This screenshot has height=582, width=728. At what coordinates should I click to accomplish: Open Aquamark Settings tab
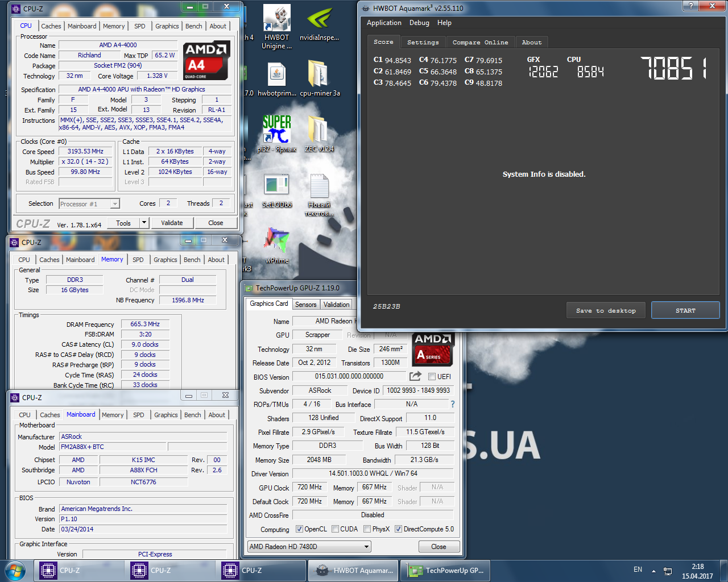(423, 42)
